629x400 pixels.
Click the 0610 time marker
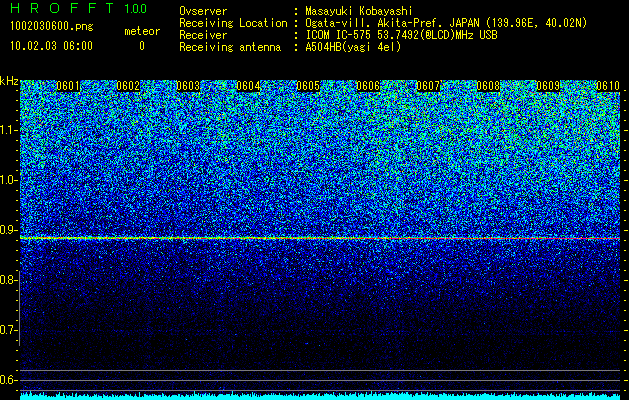coord(608,86)
